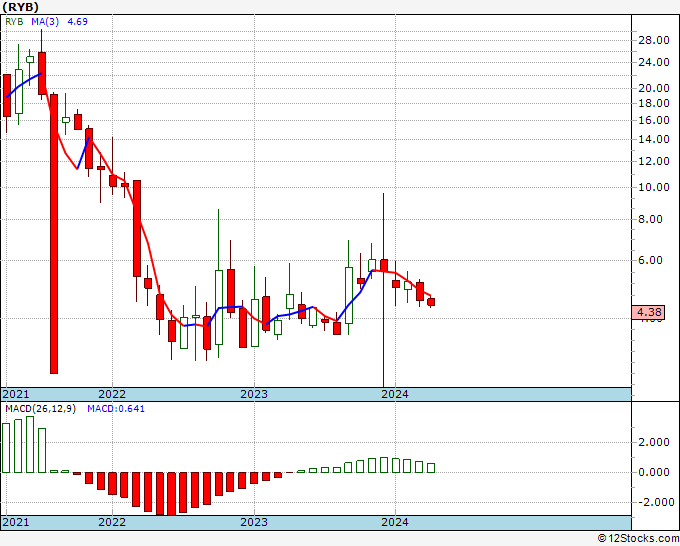Click the tallest red candlestick in 2021
Viewport: 680px width, 546px height.
coord(54,234)
